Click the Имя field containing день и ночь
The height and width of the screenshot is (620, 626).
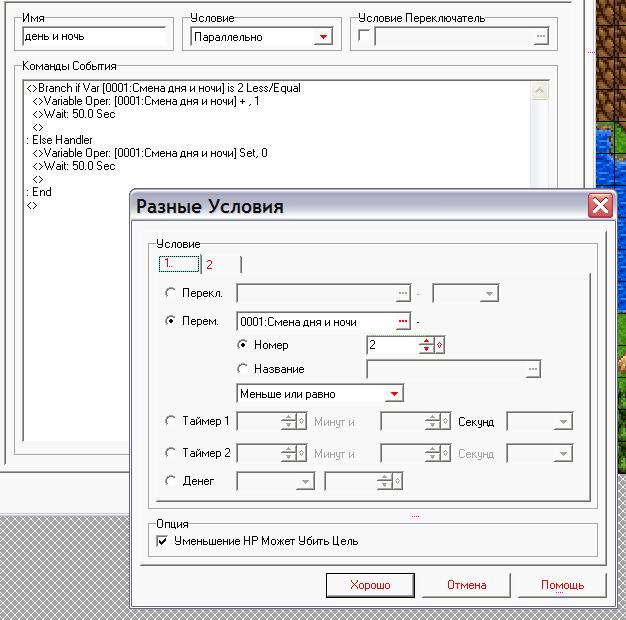(x=93, y=37)
